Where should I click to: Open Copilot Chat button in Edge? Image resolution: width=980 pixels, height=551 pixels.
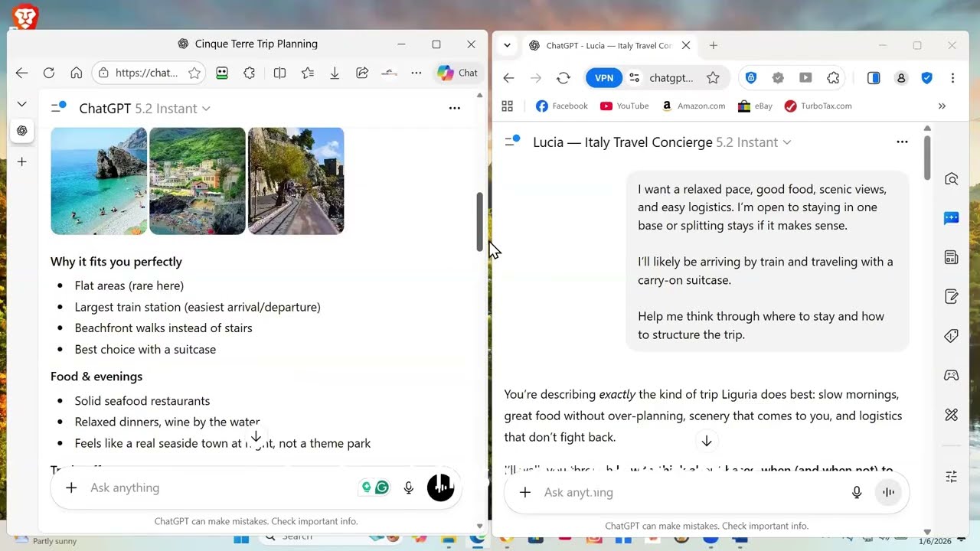coord(457,73)
